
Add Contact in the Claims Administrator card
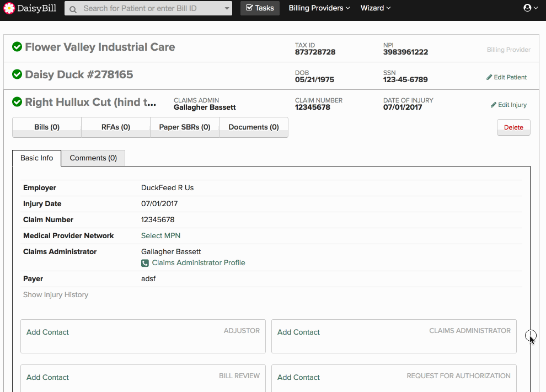pos(298,332)
